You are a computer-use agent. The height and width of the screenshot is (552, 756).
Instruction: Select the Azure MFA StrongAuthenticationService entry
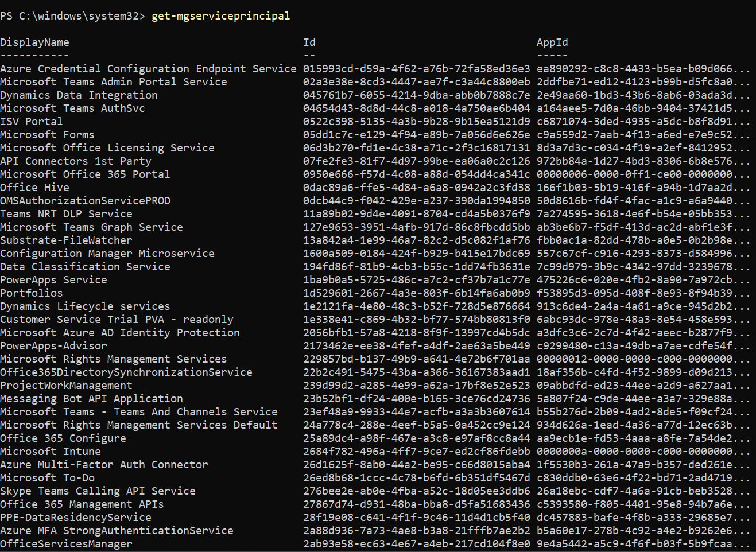click(x=117, y=530)
